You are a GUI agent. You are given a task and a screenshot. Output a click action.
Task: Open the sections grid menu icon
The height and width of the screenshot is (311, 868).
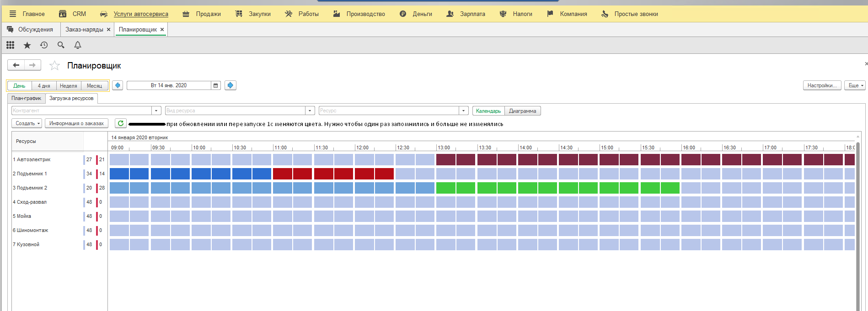pos(10,45)
